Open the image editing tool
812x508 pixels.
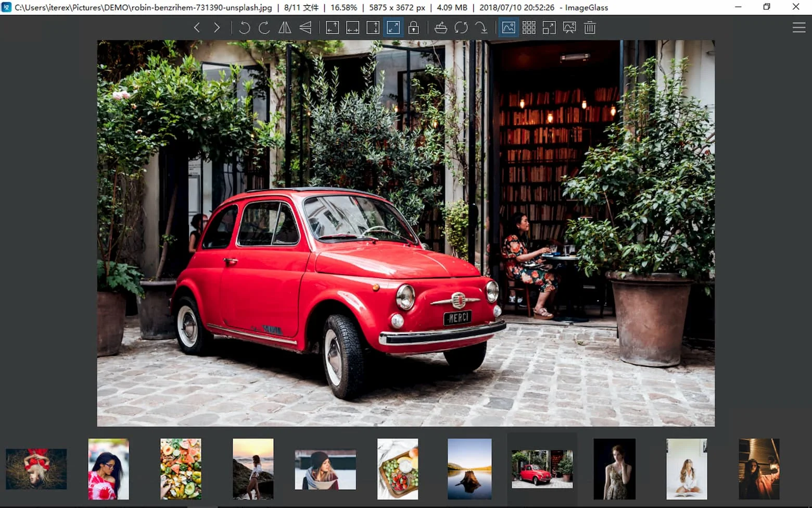pos(440,28)
